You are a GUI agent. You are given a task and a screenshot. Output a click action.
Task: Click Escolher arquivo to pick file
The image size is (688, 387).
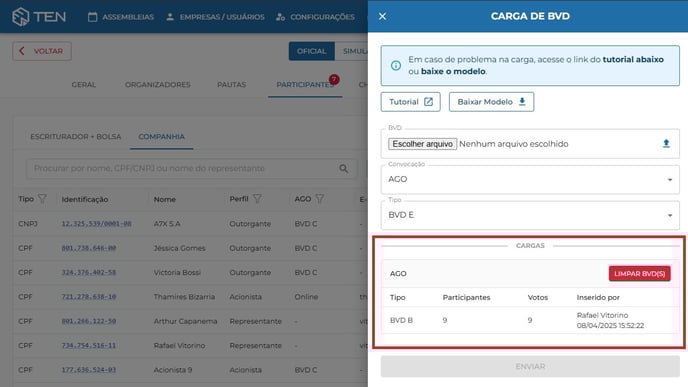coord(423,144)
